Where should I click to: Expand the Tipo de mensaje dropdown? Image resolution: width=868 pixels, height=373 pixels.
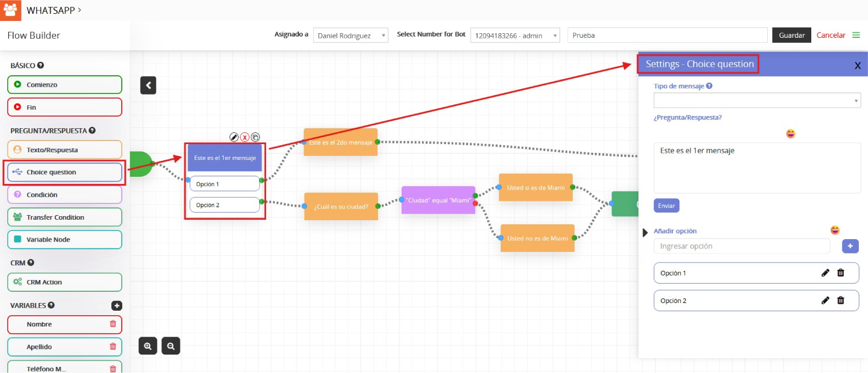click(757, 100)
